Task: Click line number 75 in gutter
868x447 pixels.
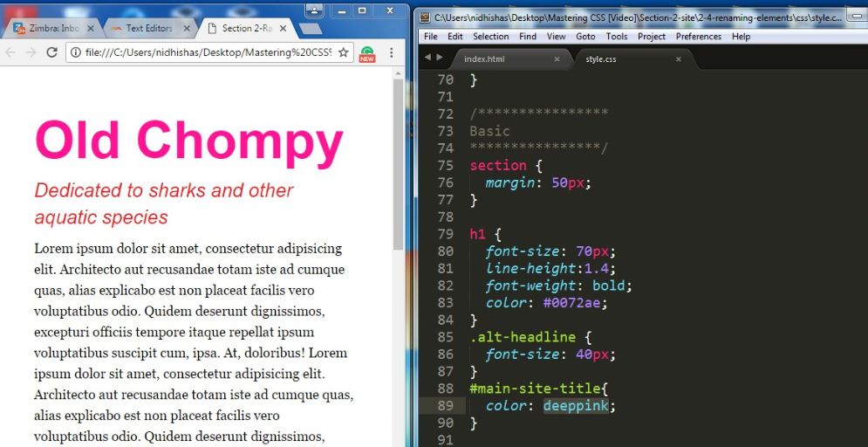Action: 445,166
